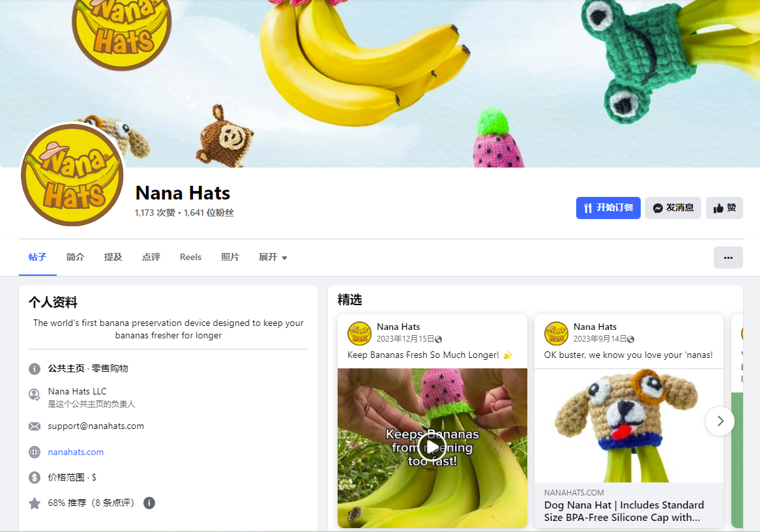Open the 简介 tab

[75, 257]
